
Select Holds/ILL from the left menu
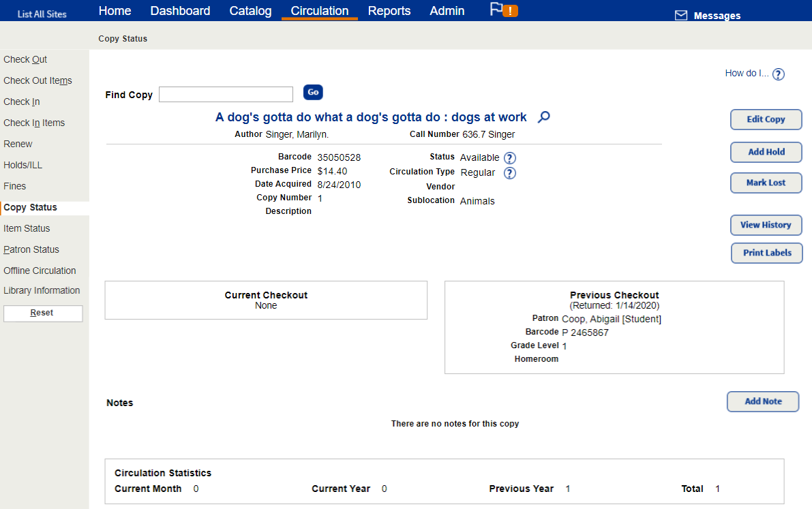(22, 165)
